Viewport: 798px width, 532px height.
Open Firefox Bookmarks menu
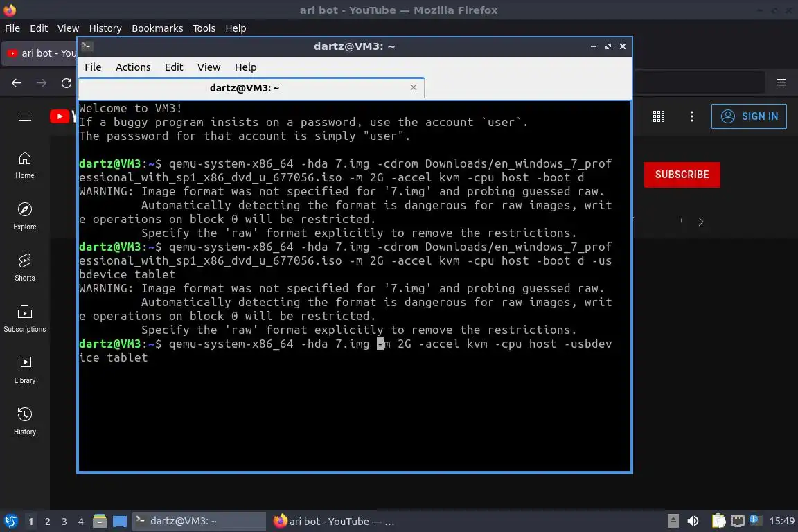tap(157, 28)
